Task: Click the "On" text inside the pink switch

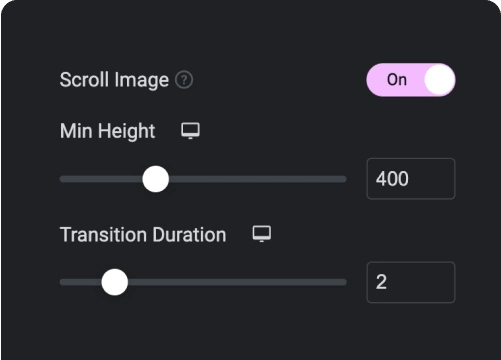Action: pyautogui.click(x=397, y=80)
